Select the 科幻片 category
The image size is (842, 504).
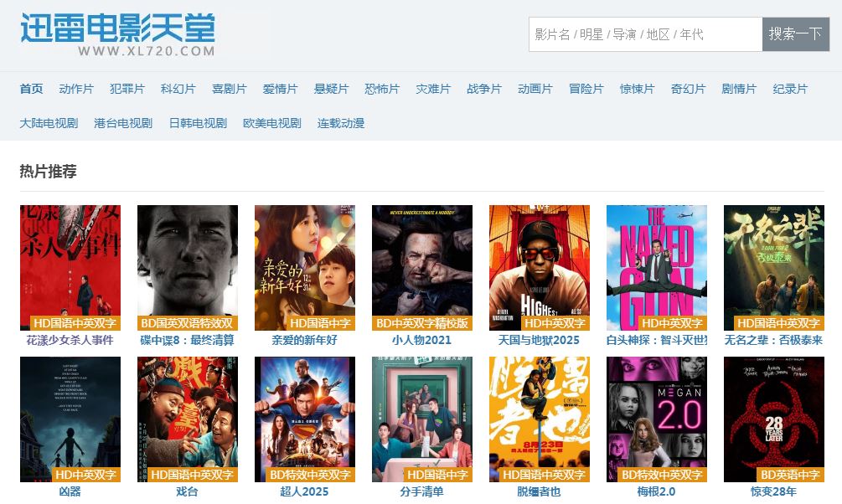pyautogui.click(x=178, y=89)
